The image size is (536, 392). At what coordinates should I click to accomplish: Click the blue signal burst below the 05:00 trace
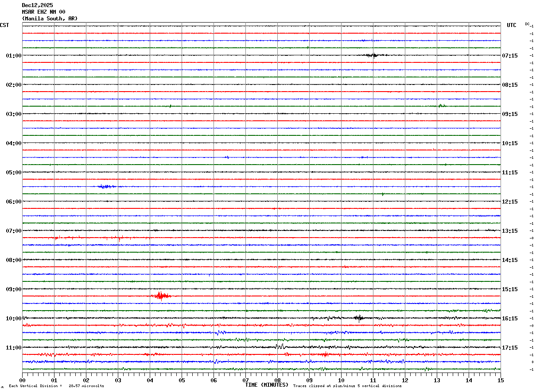(x=106, y=187)
